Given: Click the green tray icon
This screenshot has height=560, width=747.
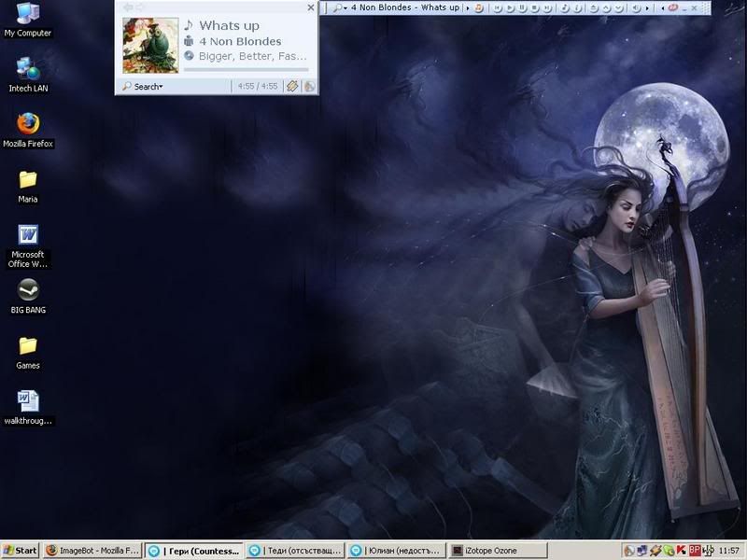Looking at the screenshot, I should click(669, 551).
